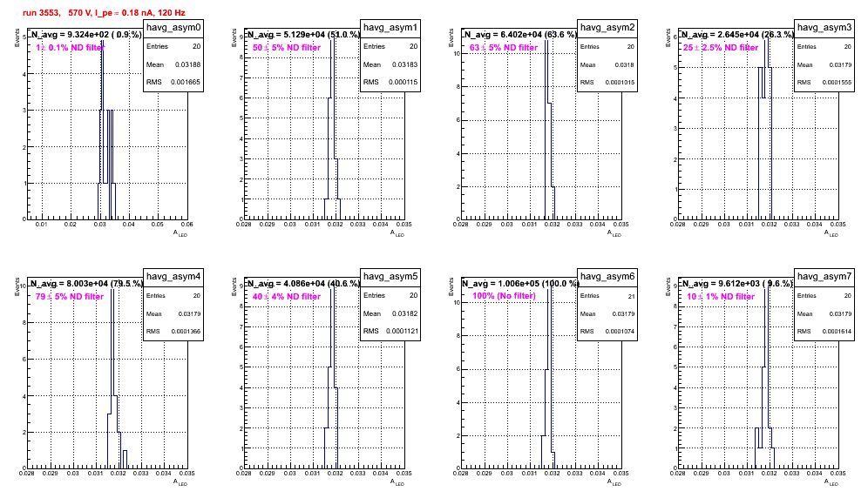Click the 'N_avg = 9.612e+03 ( 9.6 %)' label
This screenshot has height=498, width=868.
(736, 283)
